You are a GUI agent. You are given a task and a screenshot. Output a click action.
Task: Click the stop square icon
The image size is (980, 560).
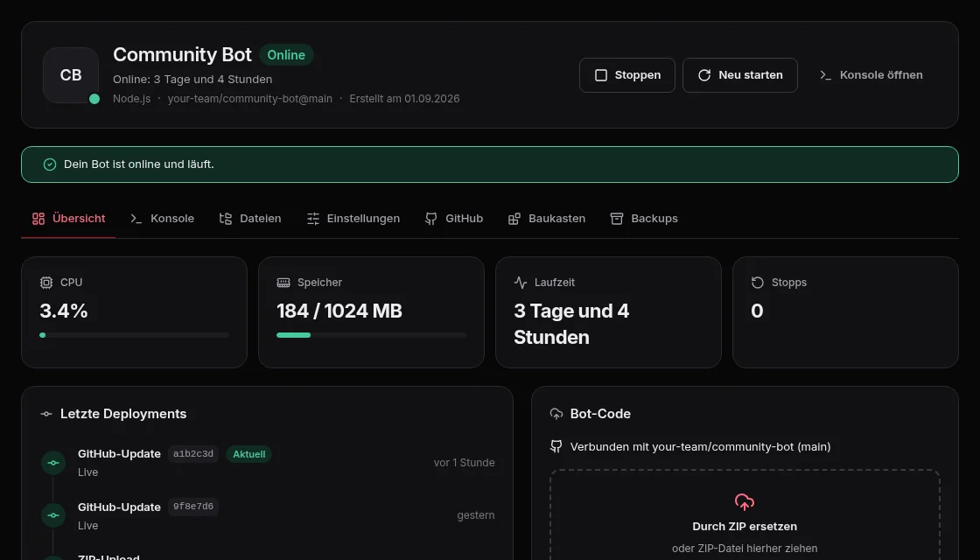[x=600, y=75]
